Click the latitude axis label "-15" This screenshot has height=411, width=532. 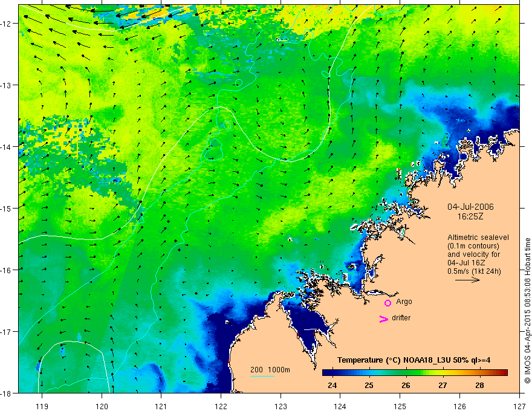pyautogui.click(x=7, y=208)
